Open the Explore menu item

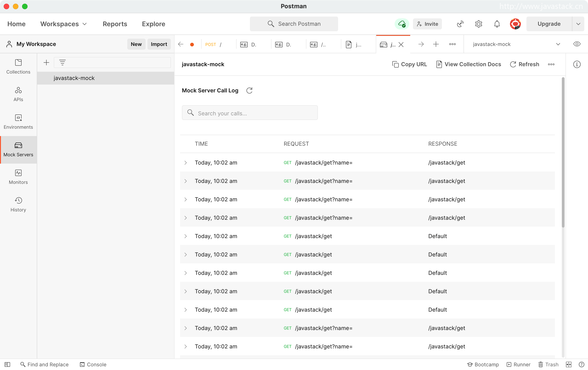point(153,24)
